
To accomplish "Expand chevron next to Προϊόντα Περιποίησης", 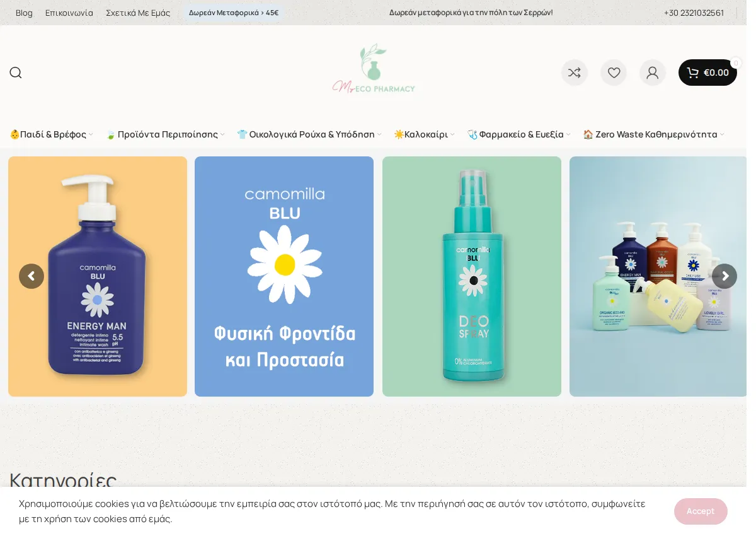I will click(222, 134).
